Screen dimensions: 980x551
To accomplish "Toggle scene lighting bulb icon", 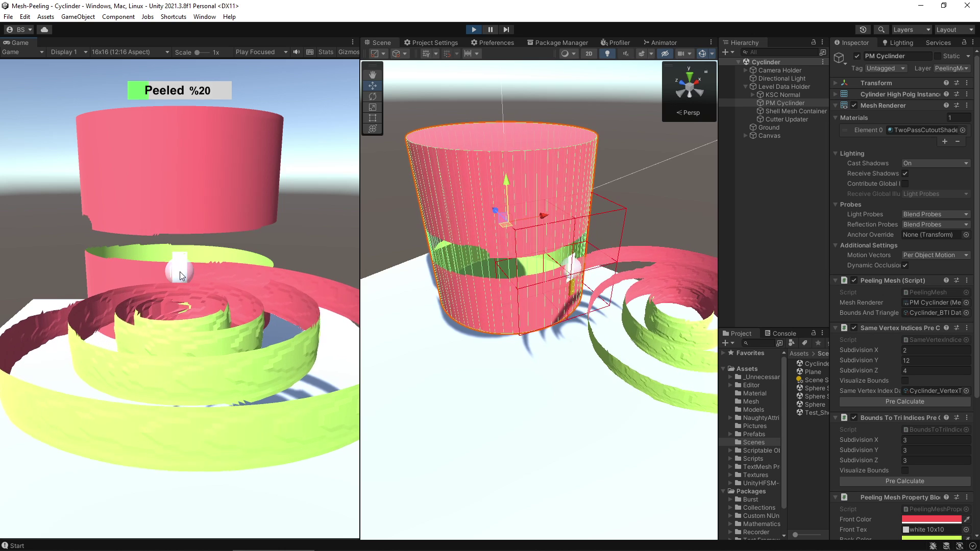I will click(x=607, y=54).
